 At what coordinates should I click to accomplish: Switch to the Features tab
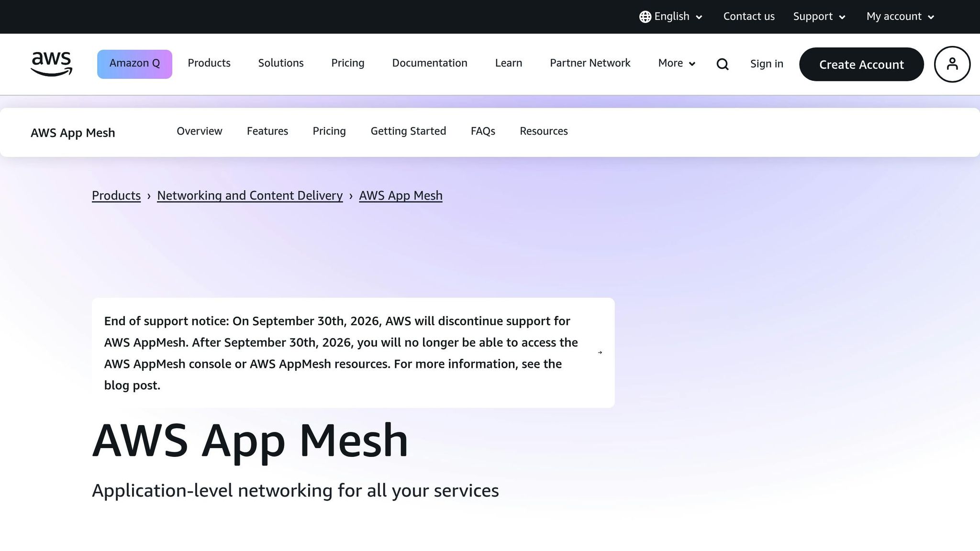pos(267,132)
